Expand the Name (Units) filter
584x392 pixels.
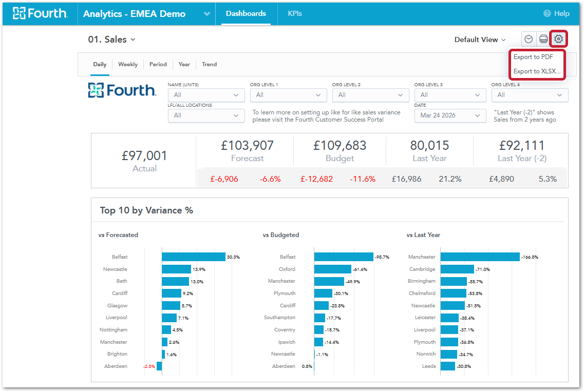click(x=206, y=95)
